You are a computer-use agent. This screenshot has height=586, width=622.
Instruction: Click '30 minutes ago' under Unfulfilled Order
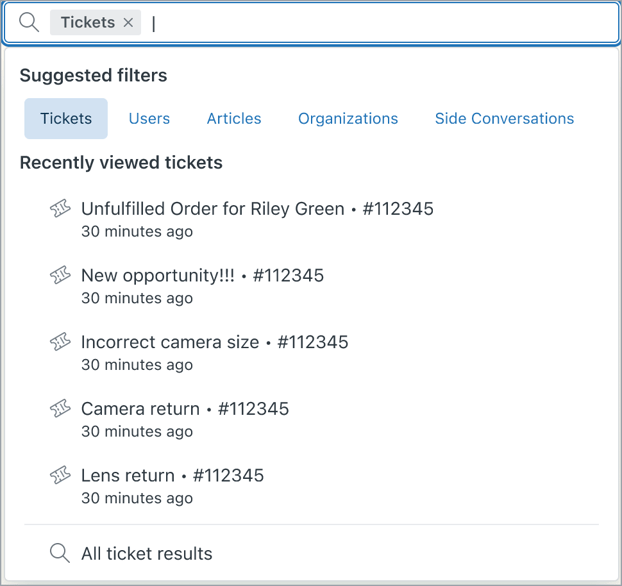pyautogui.click(x=137, y=232)
